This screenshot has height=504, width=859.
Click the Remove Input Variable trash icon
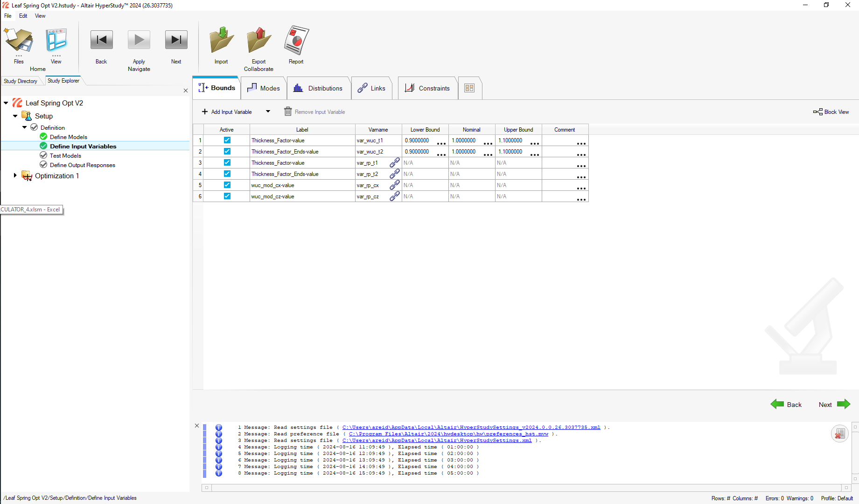click(288, 112)
